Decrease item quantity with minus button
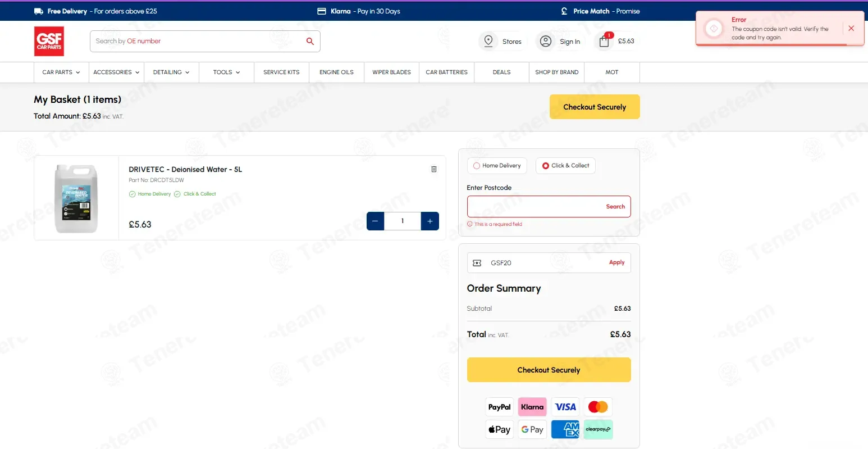Screen dimensions: 868x449 tap(375, 221)
